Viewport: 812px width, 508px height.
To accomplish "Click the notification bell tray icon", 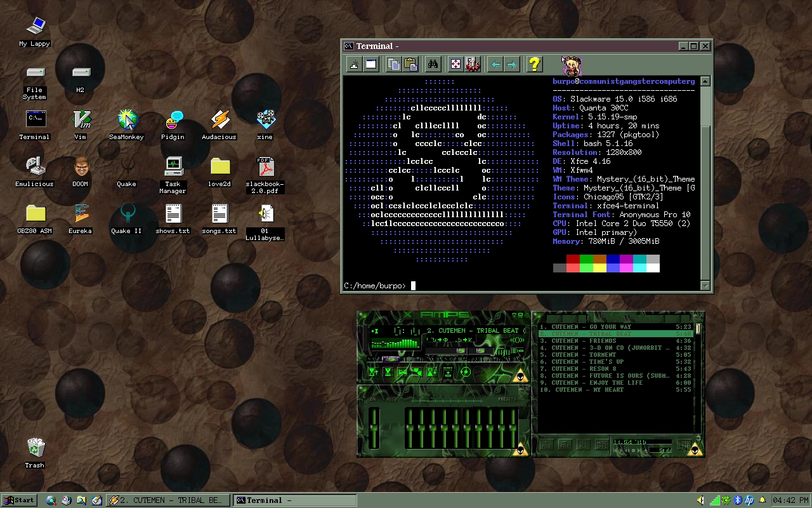I will point(762,500).
